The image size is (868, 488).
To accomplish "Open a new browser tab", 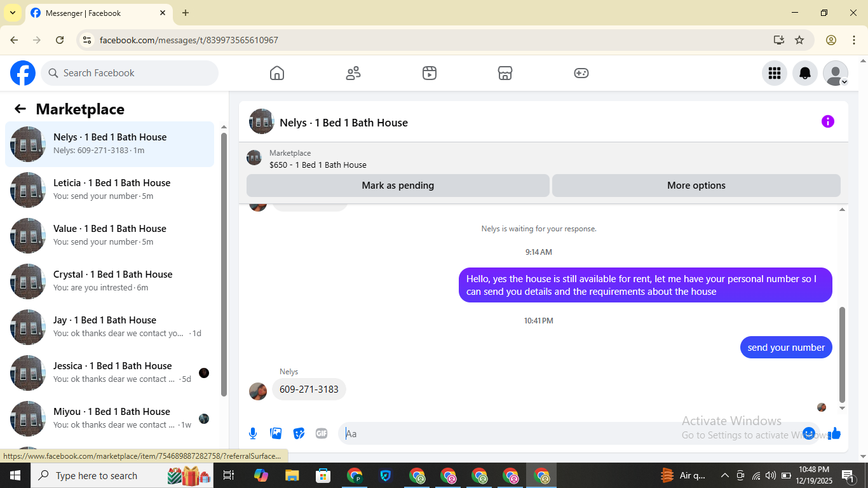I will click(x=186, y=13).
